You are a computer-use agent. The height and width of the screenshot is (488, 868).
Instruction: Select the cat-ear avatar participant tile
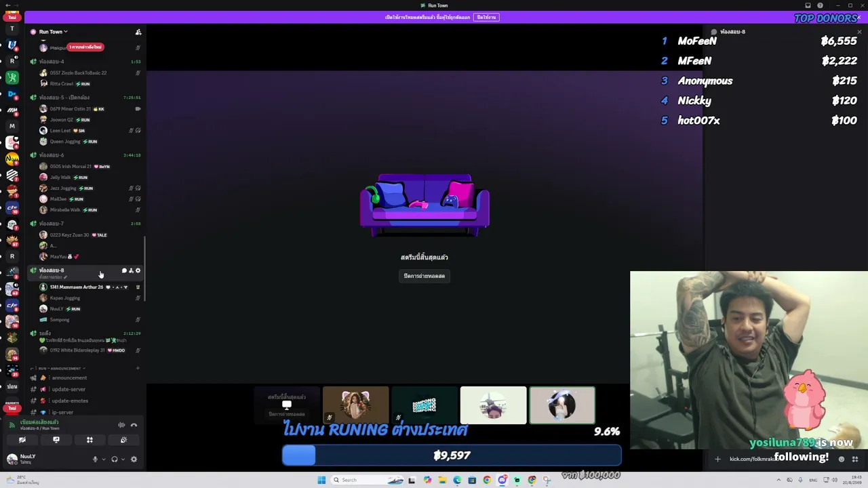356,405
